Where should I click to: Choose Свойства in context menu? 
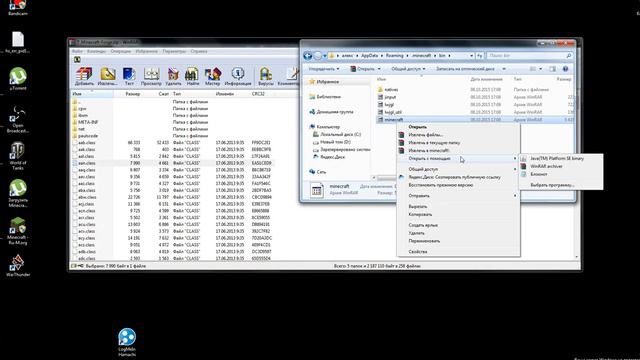pyautogui.click(x=458, y=252)
